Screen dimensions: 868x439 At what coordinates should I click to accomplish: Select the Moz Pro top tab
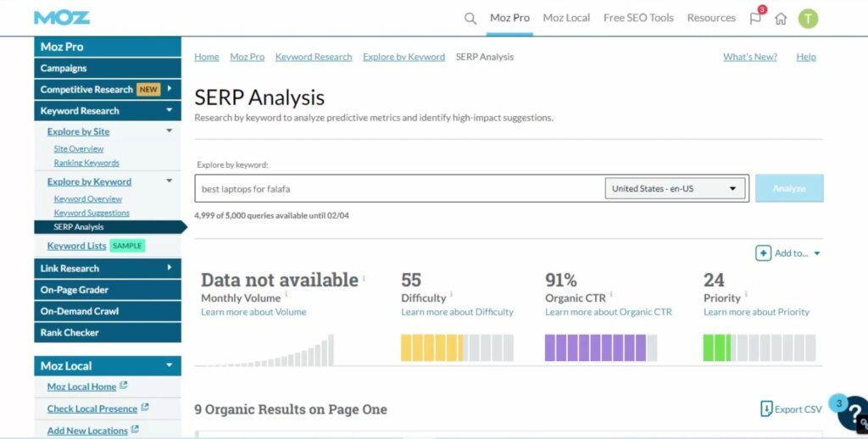(509, 18)
